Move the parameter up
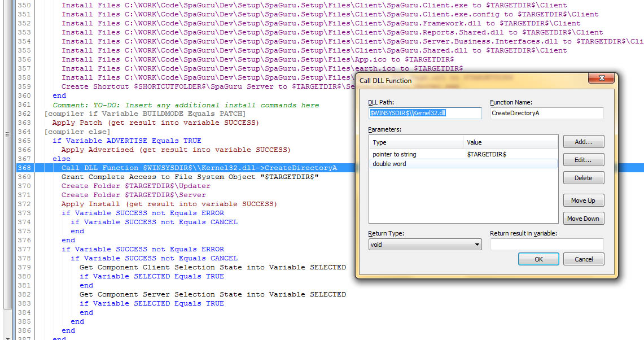Image resolution: width=644 pixels, height=340 pixels. [x=583, y=200]
